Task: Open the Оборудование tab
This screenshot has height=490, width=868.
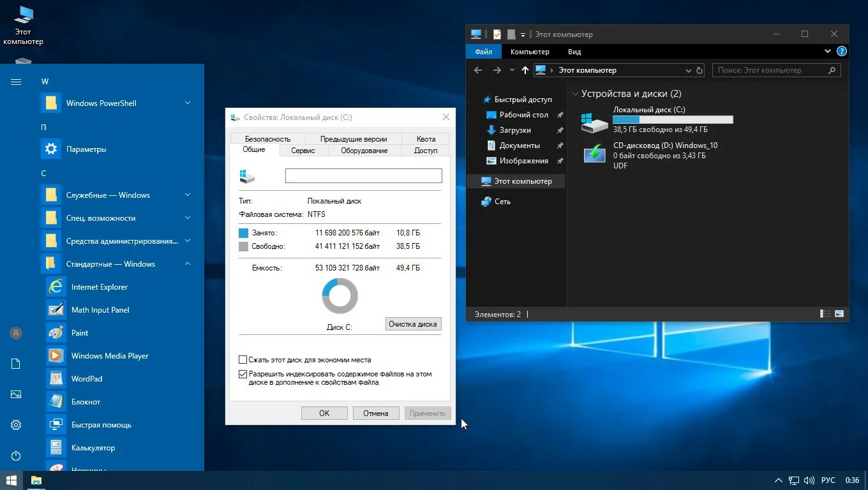Action: pyautogui.click(x=364, y=151)
